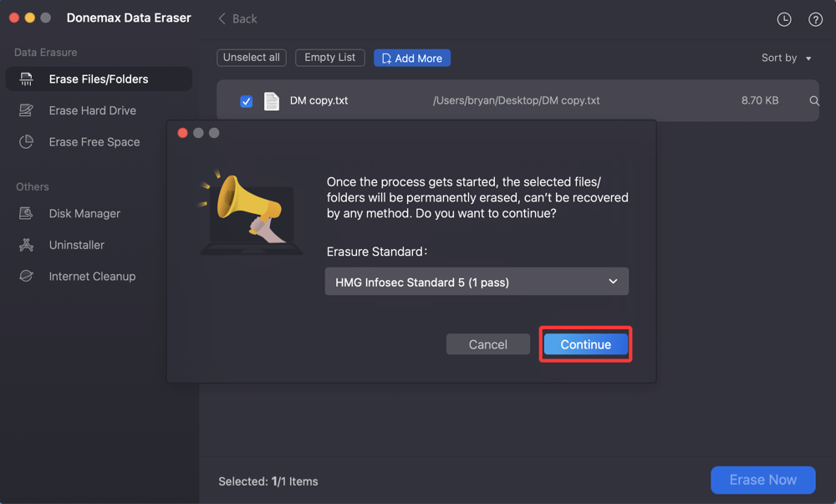
Task: Select the Internet Cleanup icon
Action: click(x=25, y=276)
